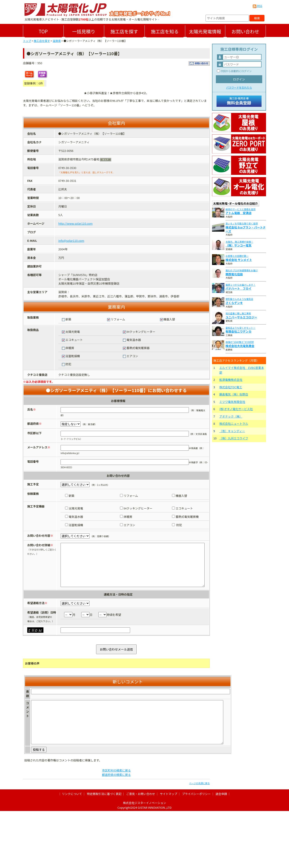Open the 施工予定 dropdown
This screenshot has width=289, height=868.
[x=75, y=485]
